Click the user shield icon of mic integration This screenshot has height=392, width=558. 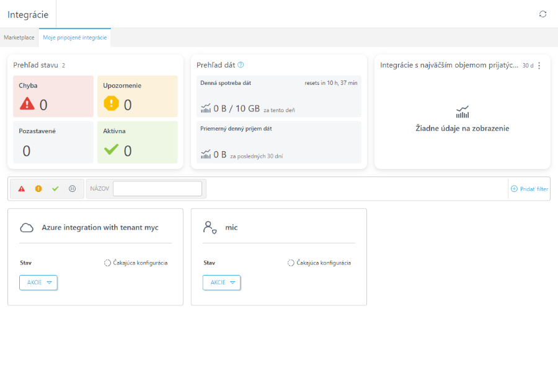[210, 227]
